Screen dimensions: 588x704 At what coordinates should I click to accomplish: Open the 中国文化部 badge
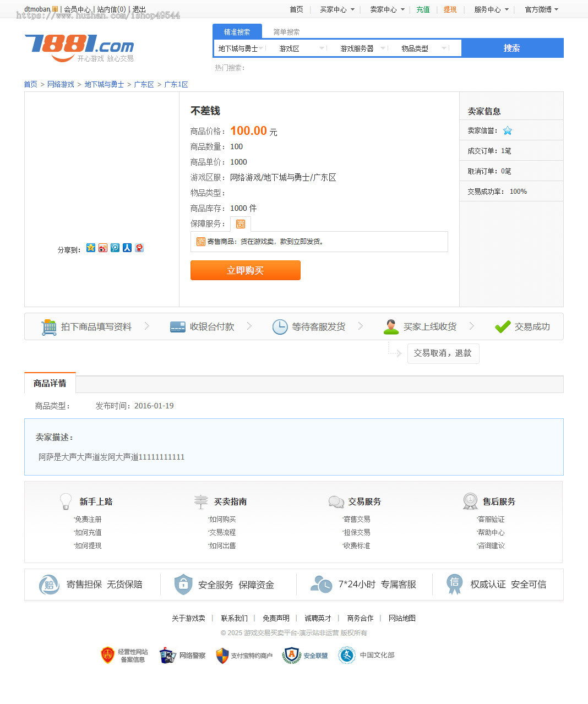point(367,655)
